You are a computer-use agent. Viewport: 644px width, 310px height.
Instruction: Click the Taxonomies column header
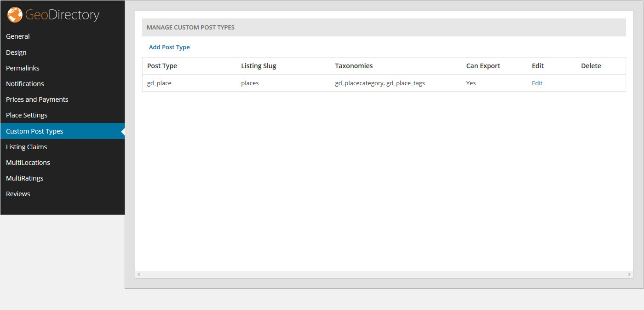354,66
